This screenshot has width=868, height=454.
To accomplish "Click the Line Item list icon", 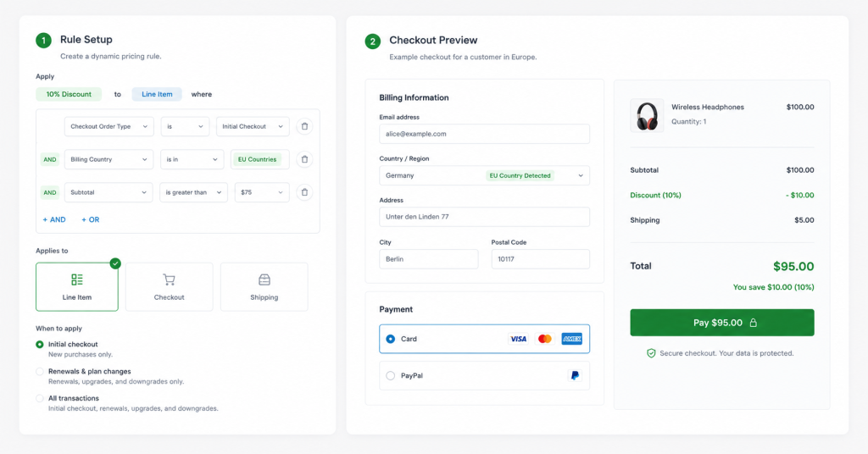I will pyautogui.click(x=77, y=280).
